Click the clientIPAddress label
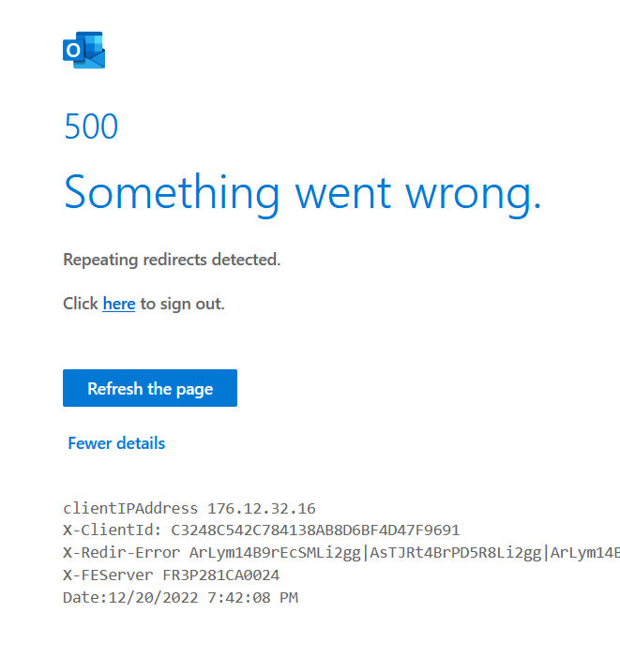The image size is (620, 672). coord(130,509)
